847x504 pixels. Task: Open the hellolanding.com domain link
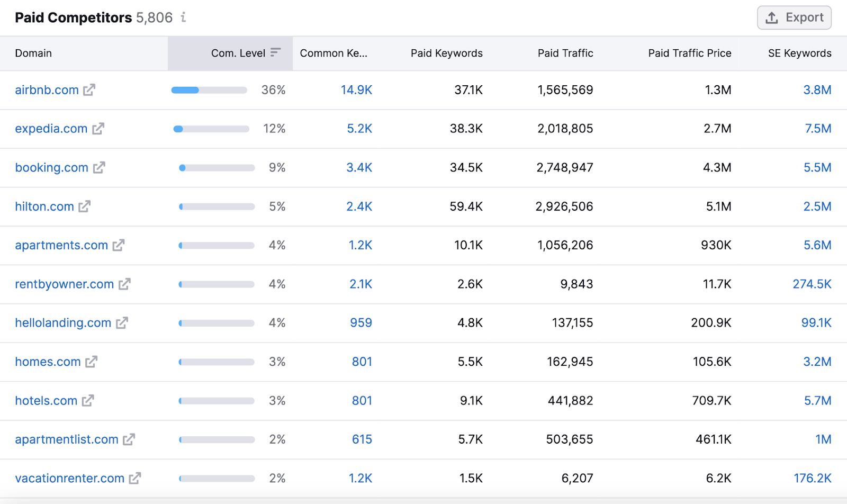pos(63,323)
